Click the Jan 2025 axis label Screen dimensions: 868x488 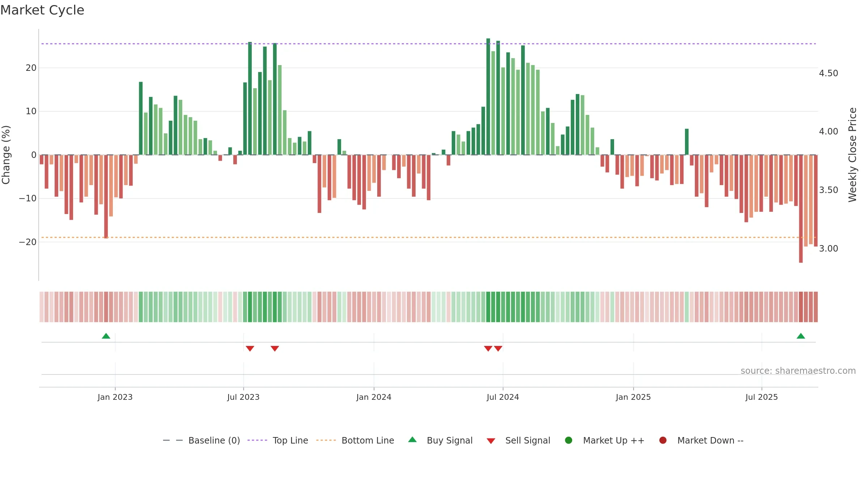tap(633, 397)
